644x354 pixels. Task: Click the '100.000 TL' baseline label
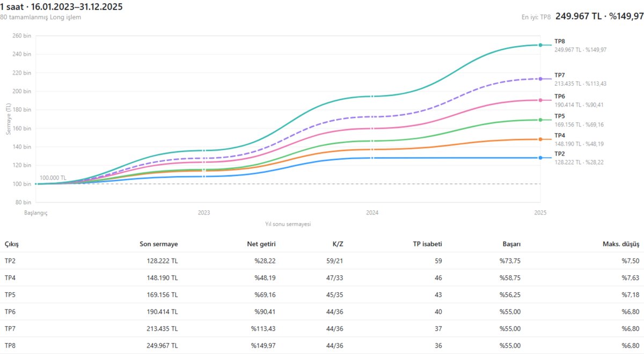click(53, 178)
